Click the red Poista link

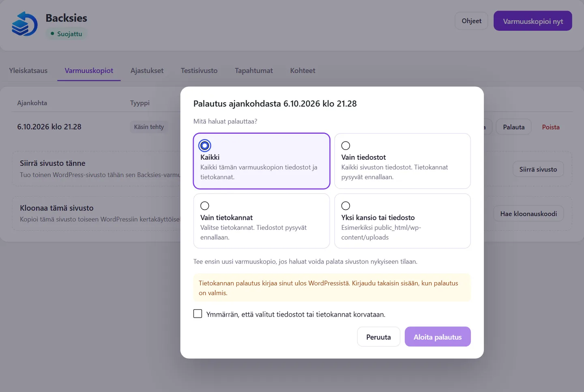tap(551, 127)
